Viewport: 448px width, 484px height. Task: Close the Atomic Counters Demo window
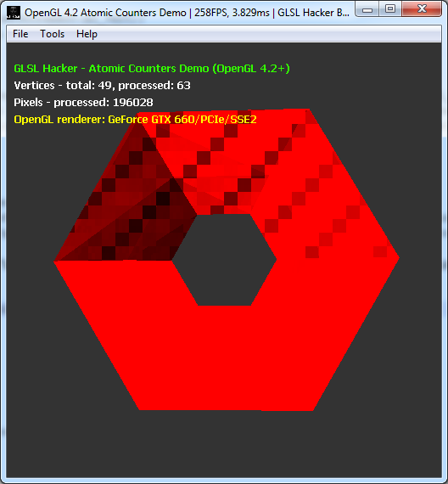(422, 9)
